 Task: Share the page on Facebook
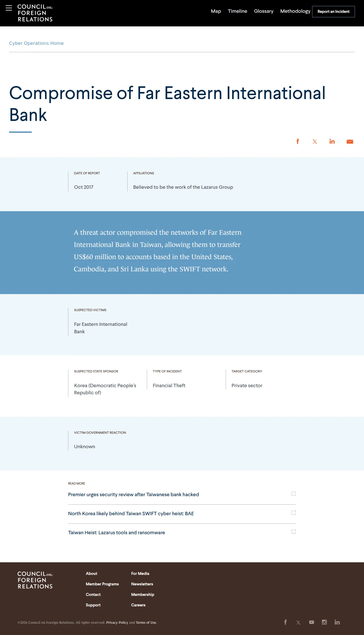pyautogui.click(x=298, y=141)
